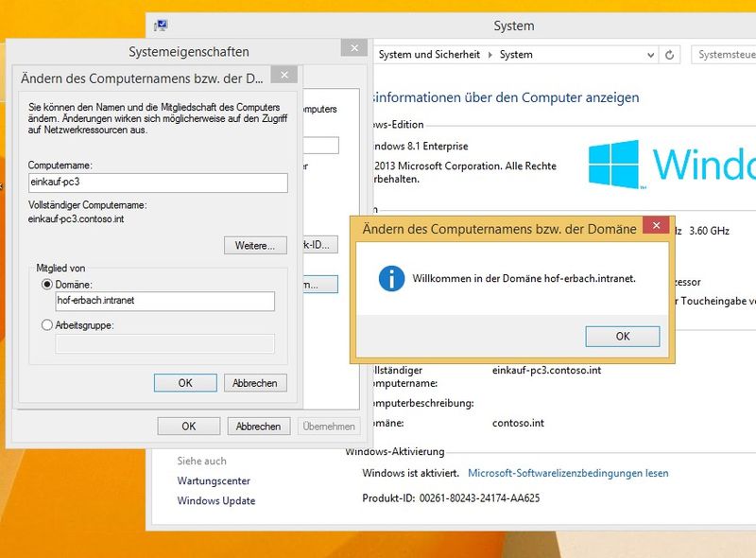Confirm the hof-erbach.intranet welcome message with OK
The height and width of the screenshot is (558, 756).
click(x=624, y=336)
